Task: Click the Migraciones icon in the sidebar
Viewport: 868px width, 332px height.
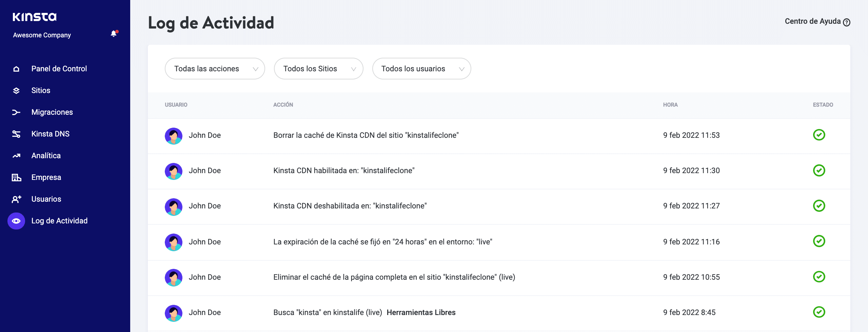Action: [x=16, y=112]
